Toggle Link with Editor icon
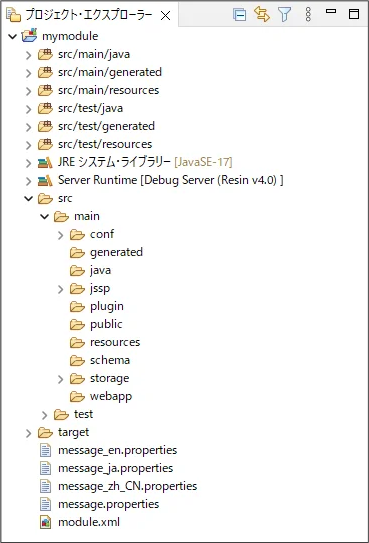This screenshot has width=369, height=543. (262, 14)
